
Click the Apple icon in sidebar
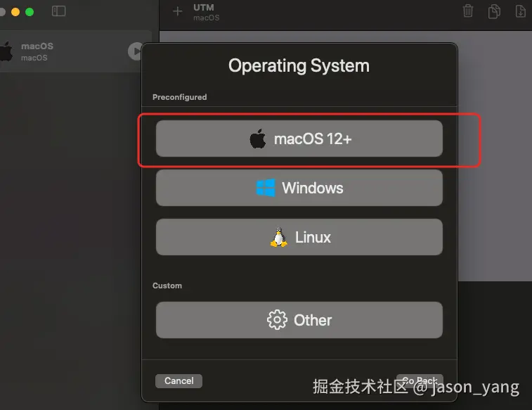coord(6,51)
